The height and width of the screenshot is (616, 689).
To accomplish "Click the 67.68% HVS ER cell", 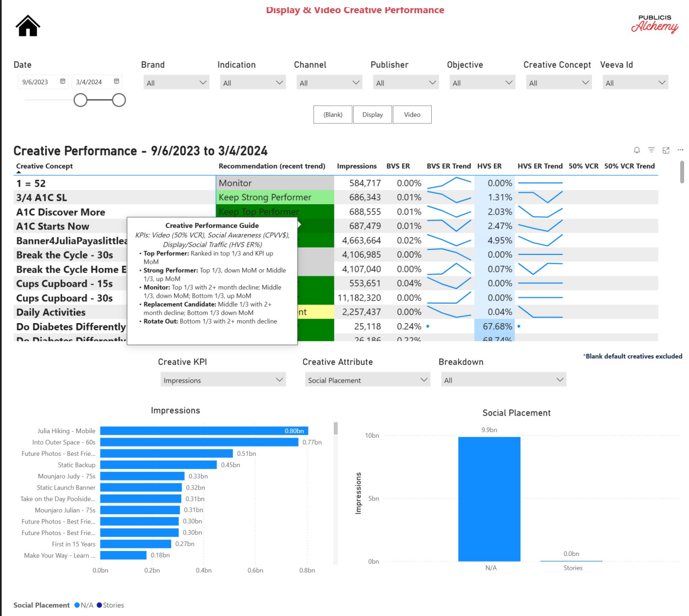I will click(x=494, y=326).
